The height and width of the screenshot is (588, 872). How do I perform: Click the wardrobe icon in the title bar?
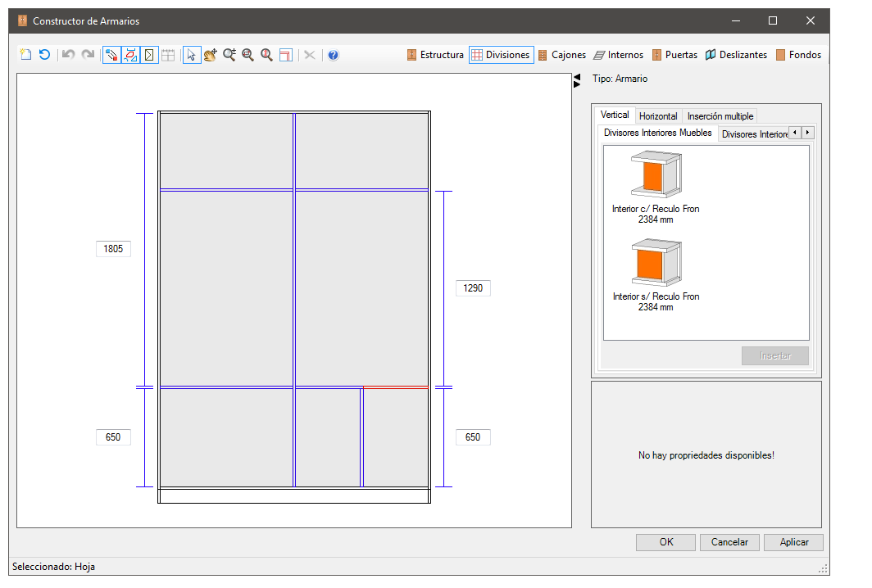pos(22,20)
